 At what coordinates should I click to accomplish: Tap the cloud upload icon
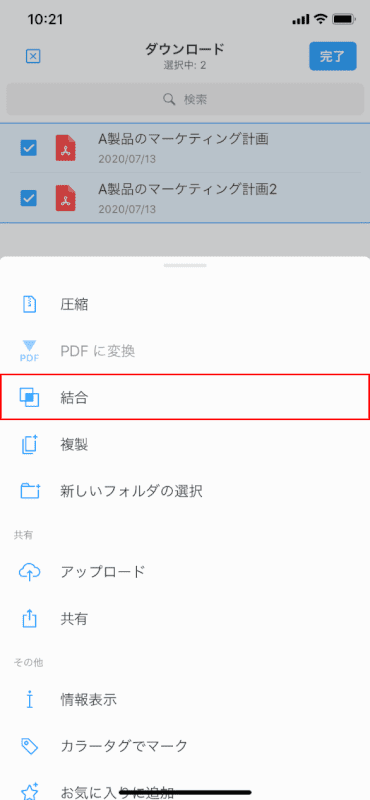tap(30, 572)
